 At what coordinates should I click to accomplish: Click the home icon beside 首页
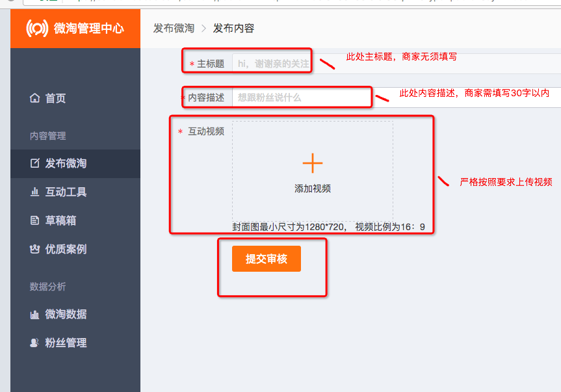[34, 98]
